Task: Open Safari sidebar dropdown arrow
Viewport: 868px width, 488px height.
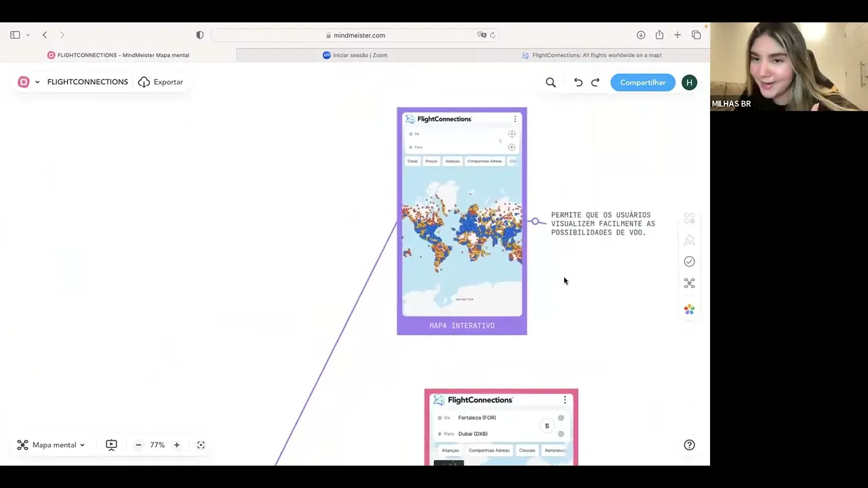Action: (28, 35)
